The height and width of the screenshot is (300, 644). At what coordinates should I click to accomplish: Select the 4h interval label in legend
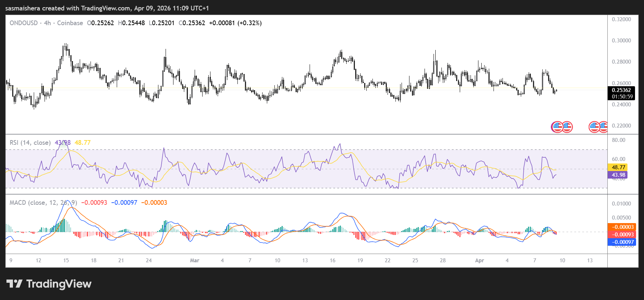click(x=47, y=23)
